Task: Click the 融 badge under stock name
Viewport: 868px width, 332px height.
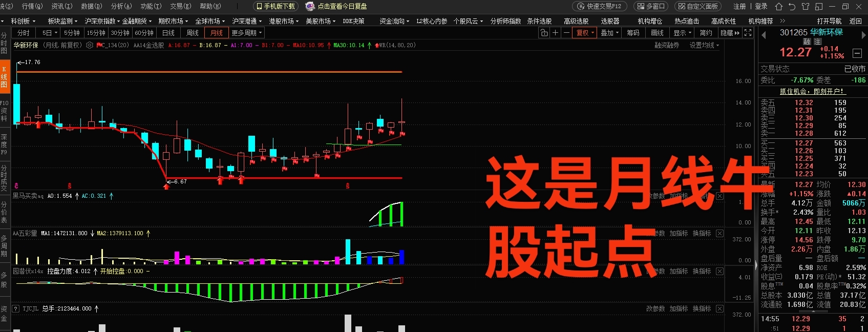Action: pos(807,42)
